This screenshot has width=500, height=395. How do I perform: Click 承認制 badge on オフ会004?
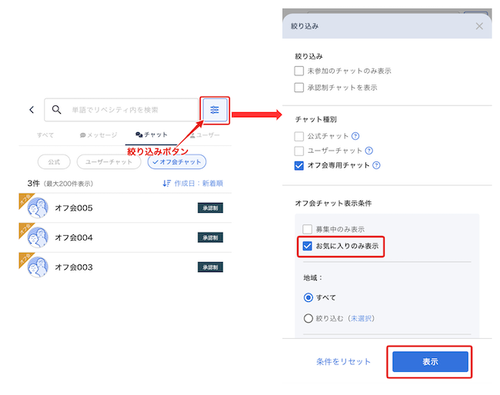(x=210, y=238)
